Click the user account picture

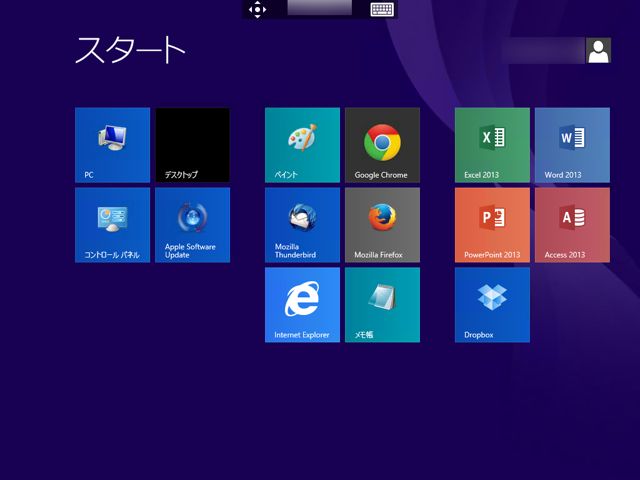[598, 51]
